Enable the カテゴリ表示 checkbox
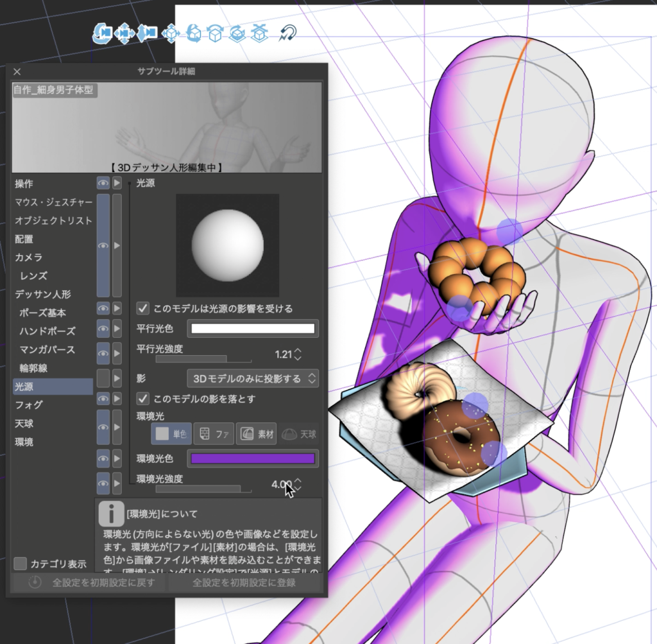The image size is (657, 644). tap(21, 564)
